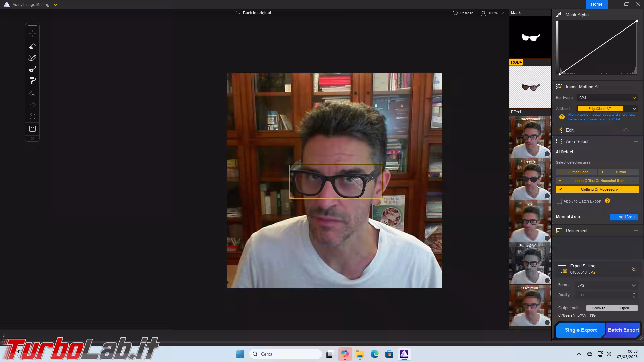Open the AI Model EdgeClear V2 dropdown
Viewport: 644px width, 362px height.
(634, 109)
